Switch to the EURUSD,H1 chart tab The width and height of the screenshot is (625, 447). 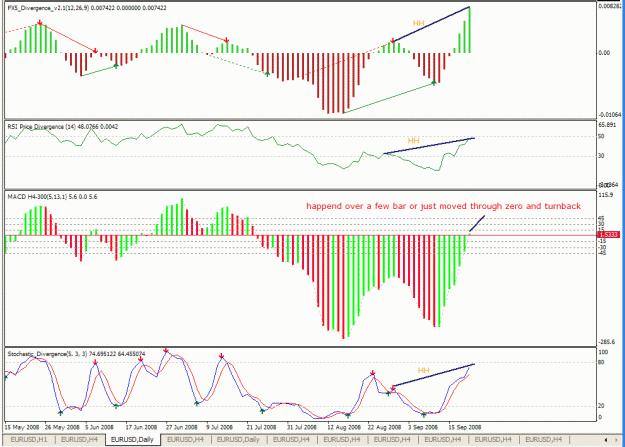click(28, 439)
